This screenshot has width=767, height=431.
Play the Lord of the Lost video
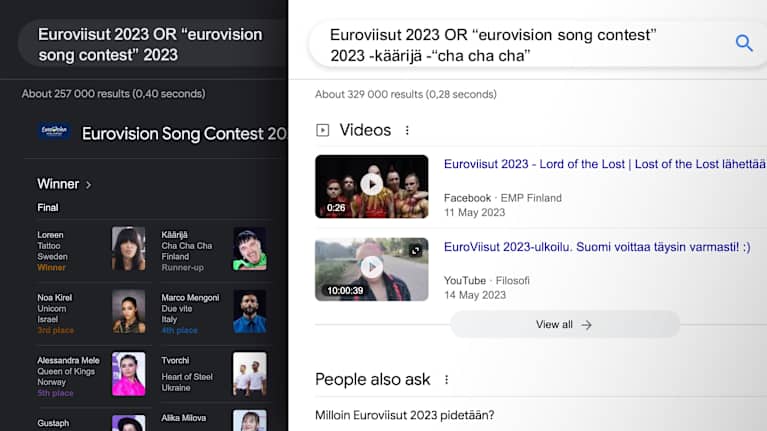371,185
